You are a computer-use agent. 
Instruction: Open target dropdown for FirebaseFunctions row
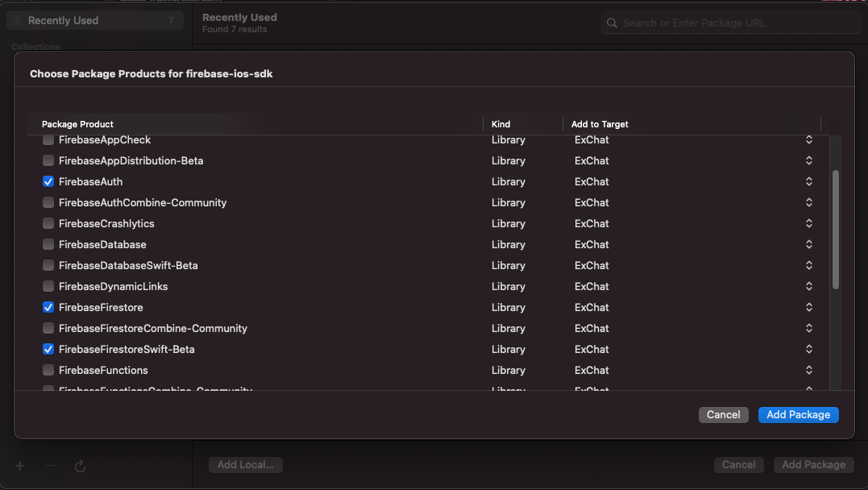[809, 371]
